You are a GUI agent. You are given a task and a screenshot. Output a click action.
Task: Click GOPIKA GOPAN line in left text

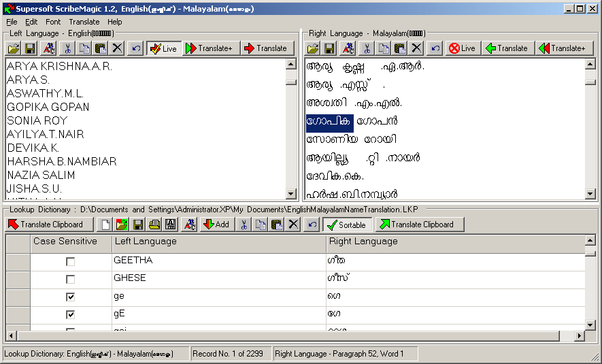click(48, 107)
